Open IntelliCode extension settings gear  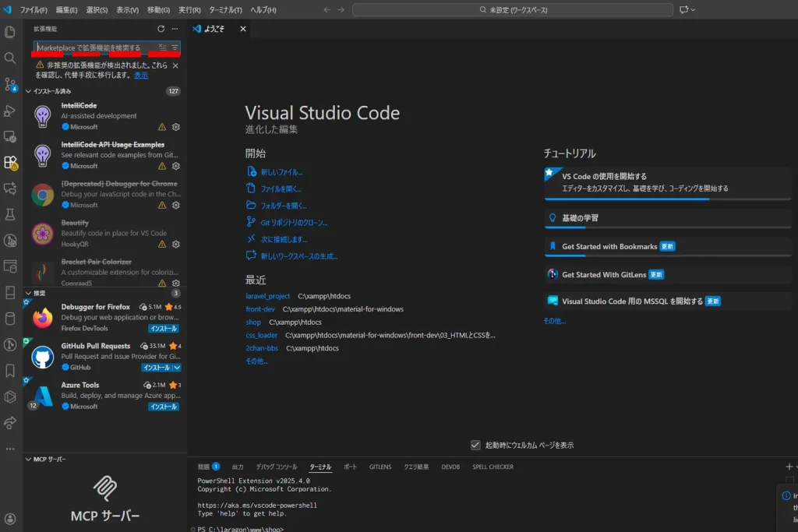coord(177,126)
